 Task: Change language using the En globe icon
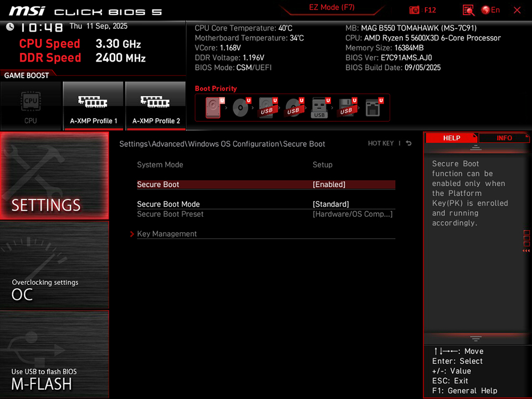(x=487, y=9)
